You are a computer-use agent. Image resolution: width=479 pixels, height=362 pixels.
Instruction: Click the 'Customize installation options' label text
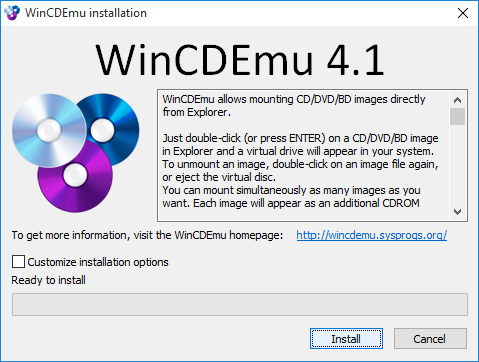98,262
